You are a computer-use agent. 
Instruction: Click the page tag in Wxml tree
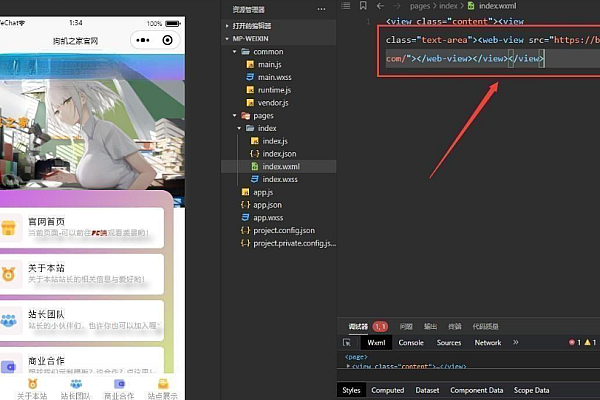tap(356, 357)
